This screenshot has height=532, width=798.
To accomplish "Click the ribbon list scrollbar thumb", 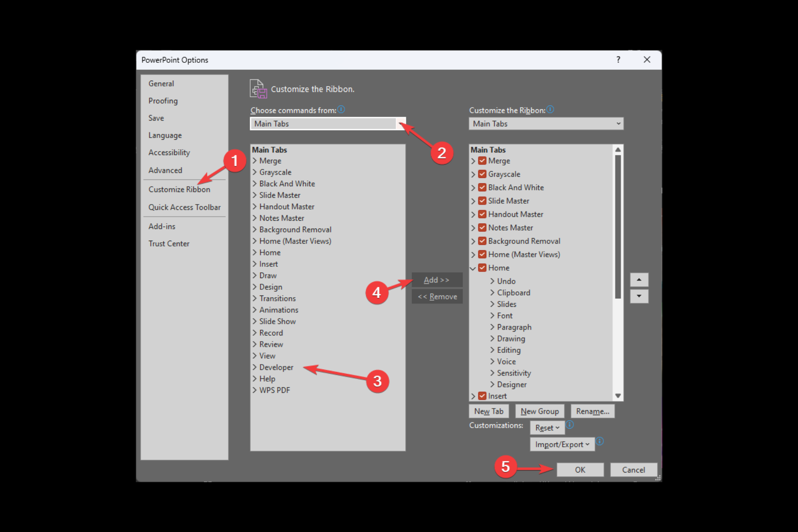I will (618, 227).
